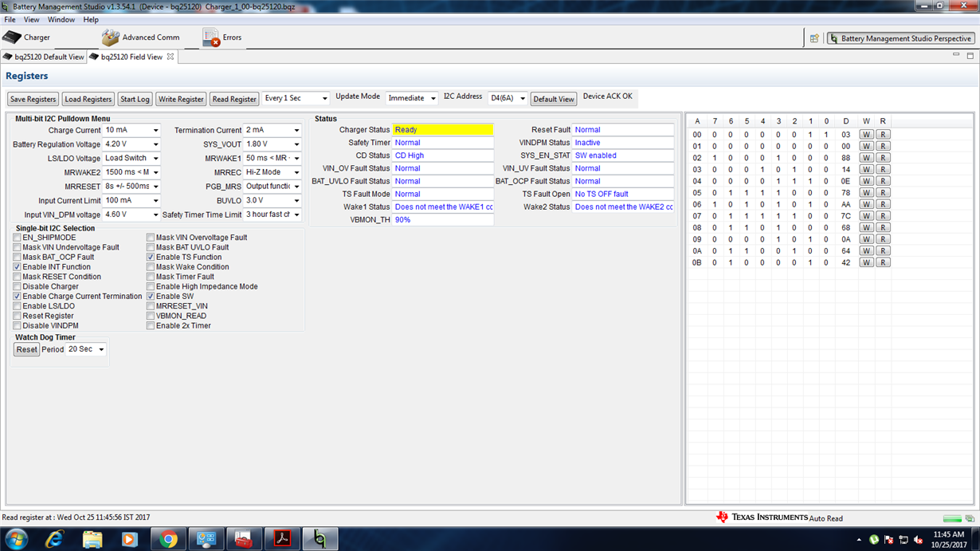Viewport: 980px width, 551px height.
Task: Open the Charge Current dropdown
Action: [131, 130]
